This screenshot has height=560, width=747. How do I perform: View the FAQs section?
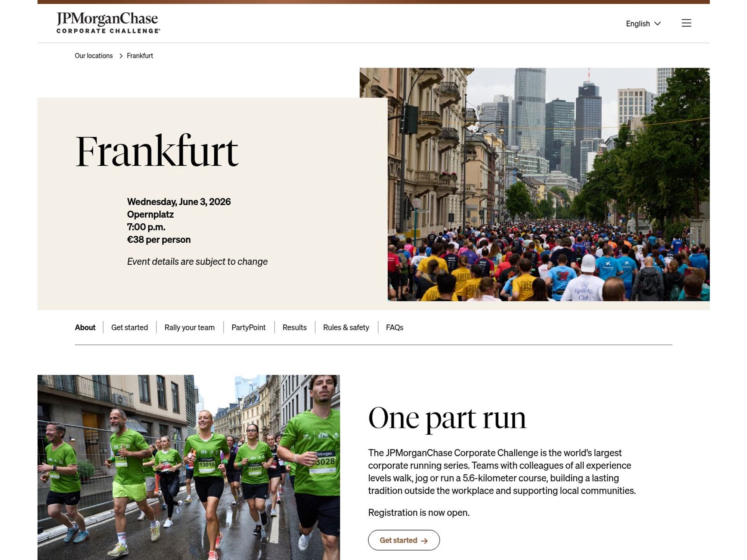pyautogui.click(x=395, y=327)
